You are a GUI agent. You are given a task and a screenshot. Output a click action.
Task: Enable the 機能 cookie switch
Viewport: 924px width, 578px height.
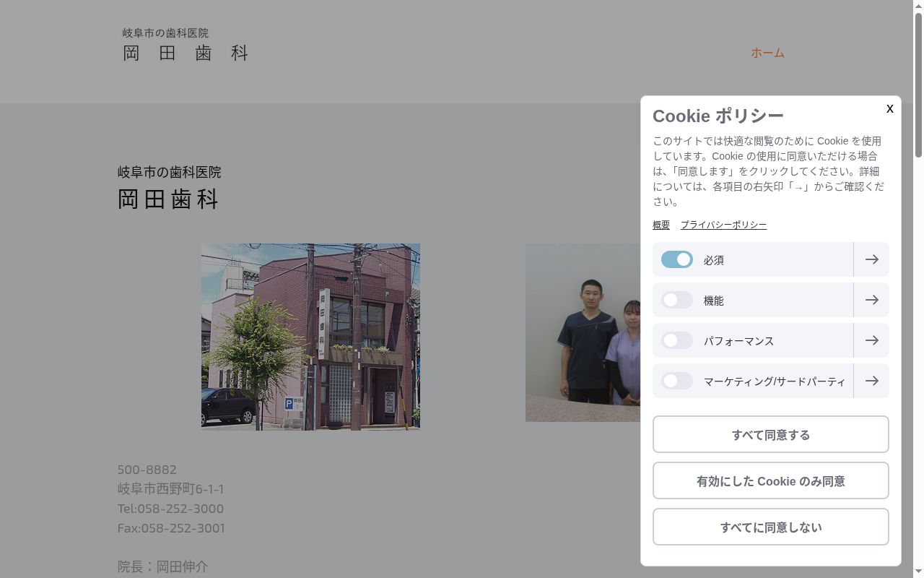click(677, 300)
